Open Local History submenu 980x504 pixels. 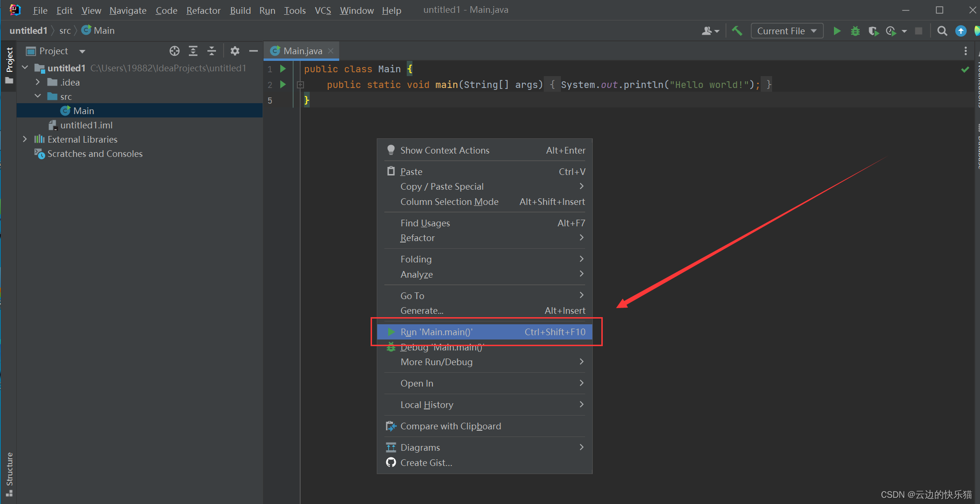pyautogui.click(x=485, y=405)
